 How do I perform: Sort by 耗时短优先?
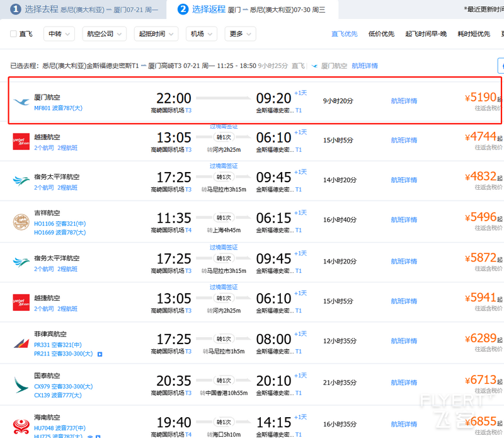click(474, 34)
